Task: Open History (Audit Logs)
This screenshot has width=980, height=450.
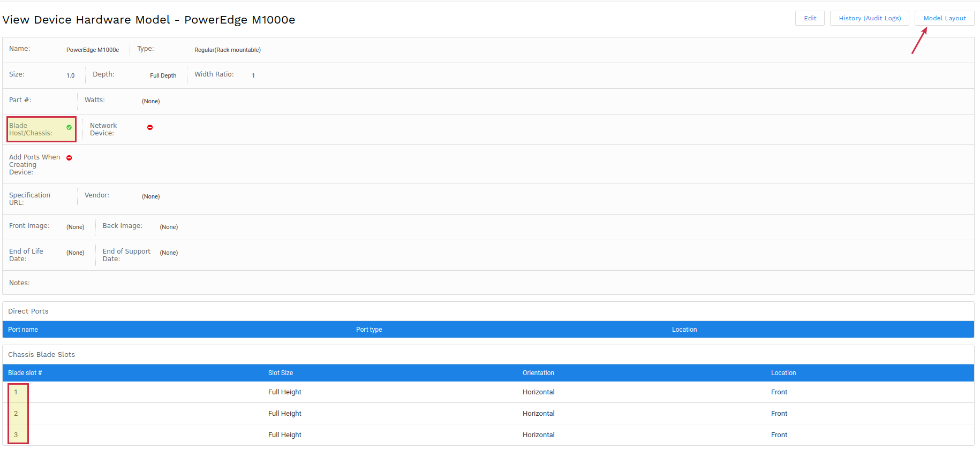Action: pos(870,18)
